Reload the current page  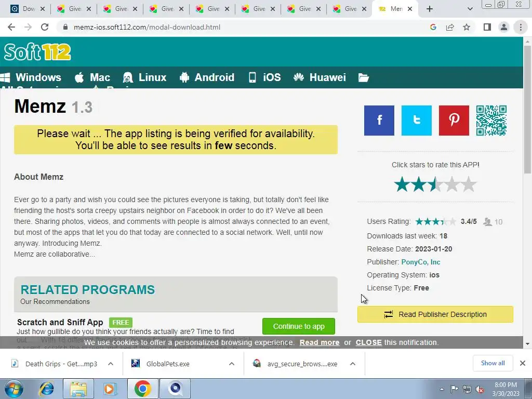pyautogui.click(x=45, y=27)
